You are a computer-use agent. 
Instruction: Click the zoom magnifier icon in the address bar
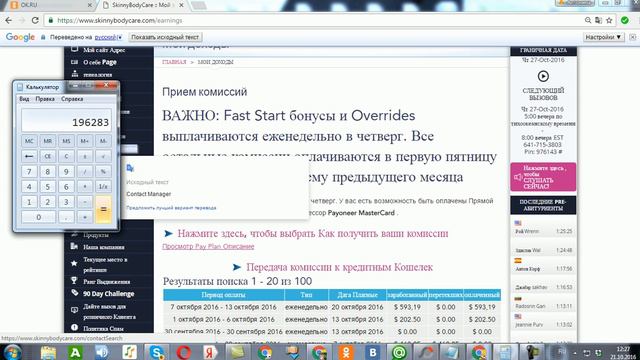tap(588, 20)
